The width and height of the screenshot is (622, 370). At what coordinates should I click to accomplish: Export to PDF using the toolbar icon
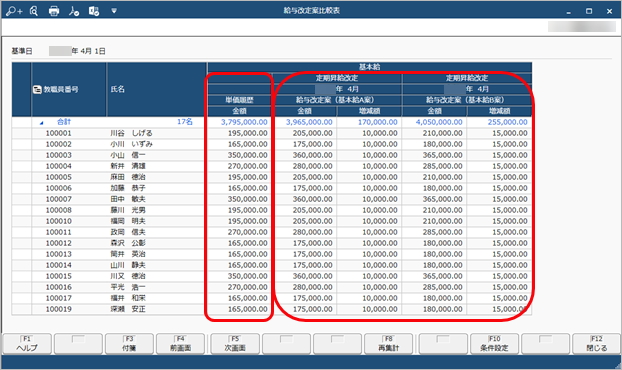click(73, 11)
